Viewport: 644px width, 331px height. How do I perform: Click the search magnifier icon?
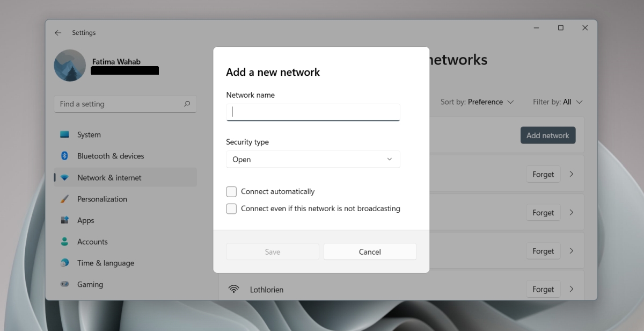pos(187,104)
